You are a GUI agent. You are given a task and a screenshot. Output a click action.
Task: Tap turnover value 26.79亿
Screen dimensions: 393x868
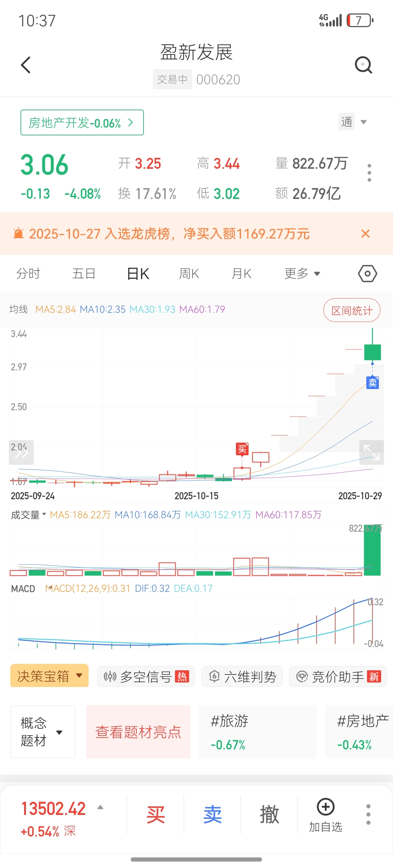tap(316, 194)
